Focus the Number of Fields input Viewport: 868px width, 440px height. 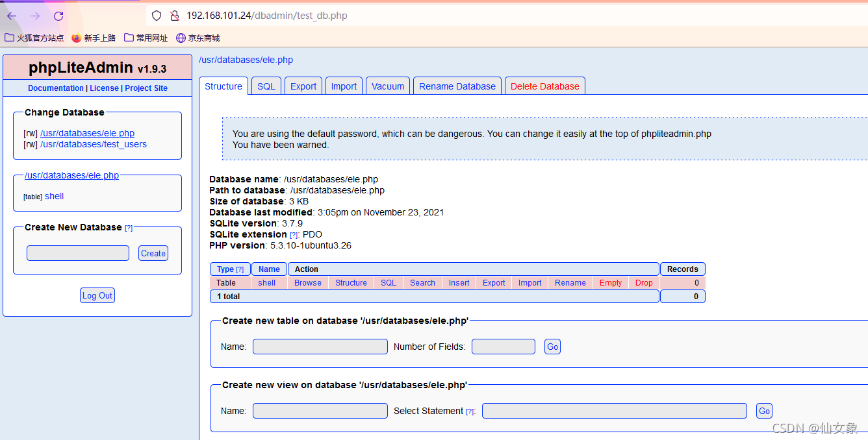tap(504, 347)
